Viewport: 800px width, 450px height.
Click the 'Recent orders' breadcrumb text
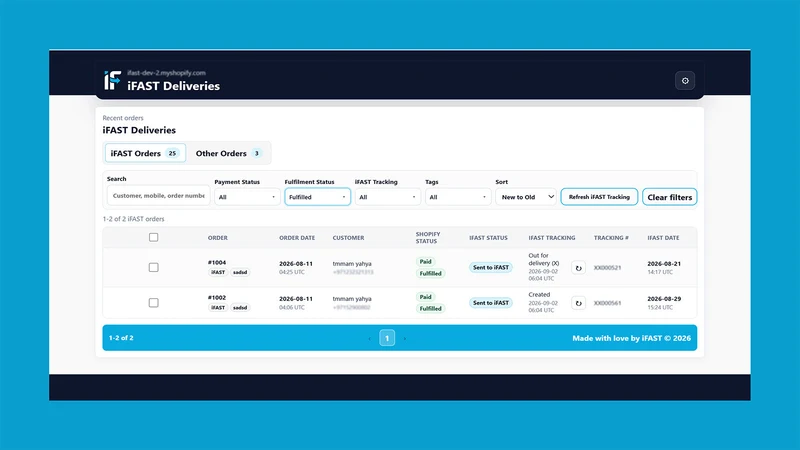pos(123,118)
